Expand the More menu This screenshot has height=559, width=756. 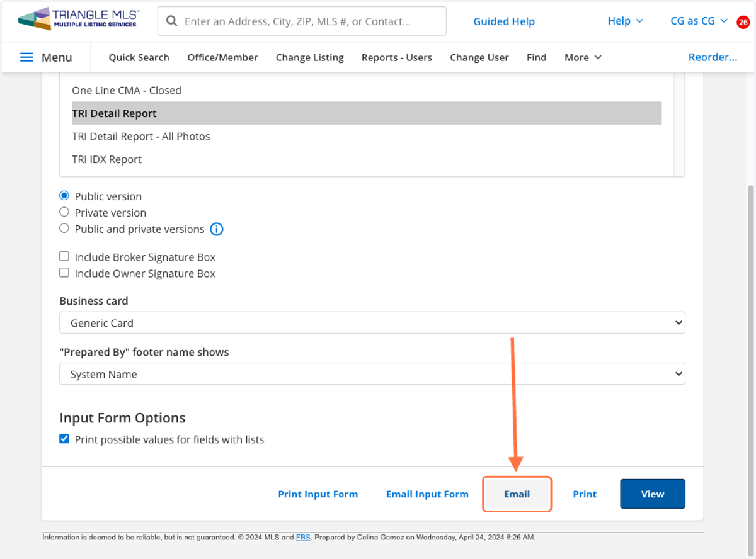point(583,57)
